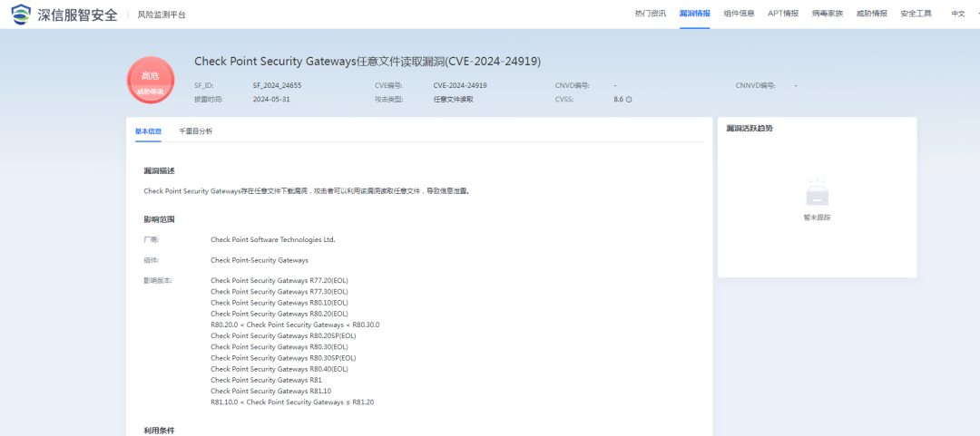Viewport: 980px width, 436px height.
Task: Open the APT情报 menu
Action: (x=783, y=14)
